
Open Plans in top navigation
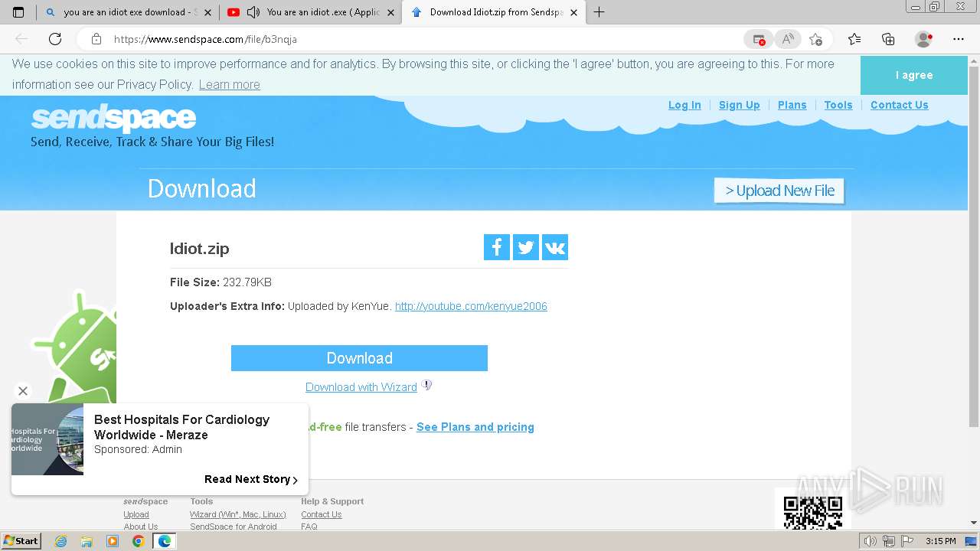(x=792, y=105)
